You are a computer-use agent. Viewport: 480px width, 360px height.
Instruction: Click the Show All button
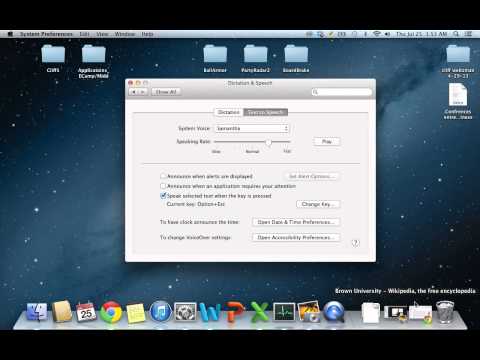166,92
